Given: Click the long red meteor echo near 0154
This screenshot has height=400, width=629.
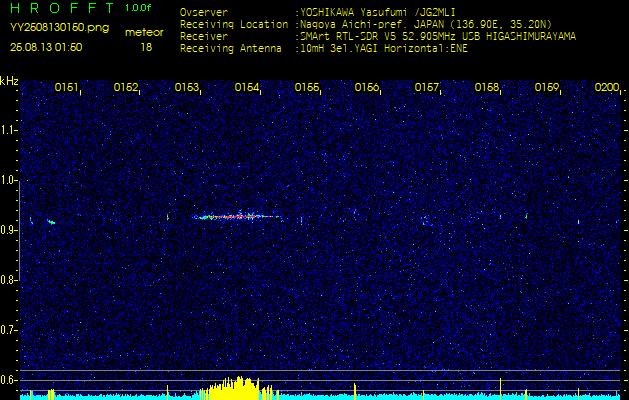Looking at the screenshot, I should pyautogui.click(x=237, y=216).
